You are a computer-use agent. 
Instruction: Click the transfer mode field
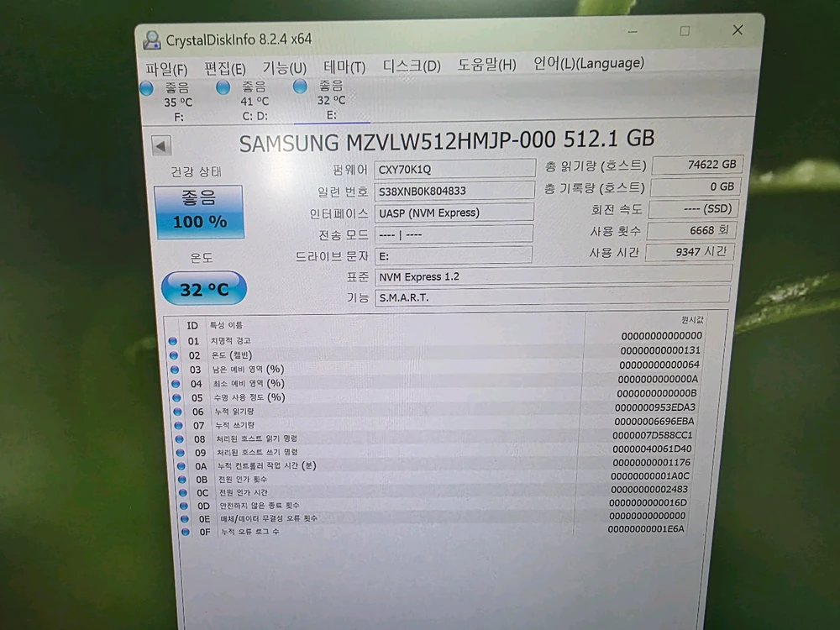pos(454,234)
